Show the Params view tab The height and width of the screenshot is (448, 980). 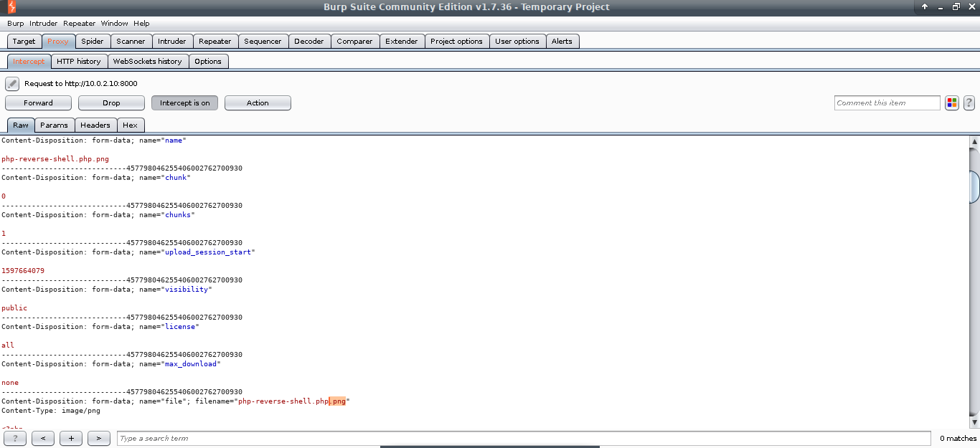pos(54,125)
